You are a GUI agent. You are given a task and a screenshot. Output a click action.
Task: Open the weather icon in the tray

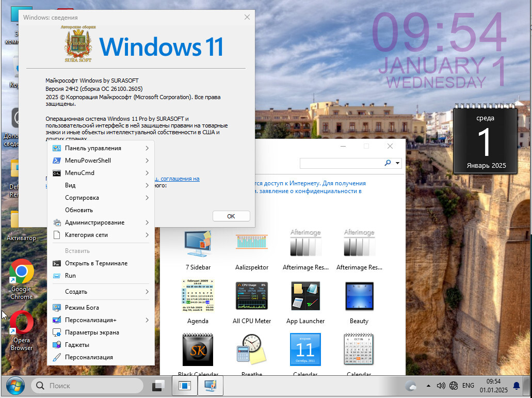coord(411,386)
